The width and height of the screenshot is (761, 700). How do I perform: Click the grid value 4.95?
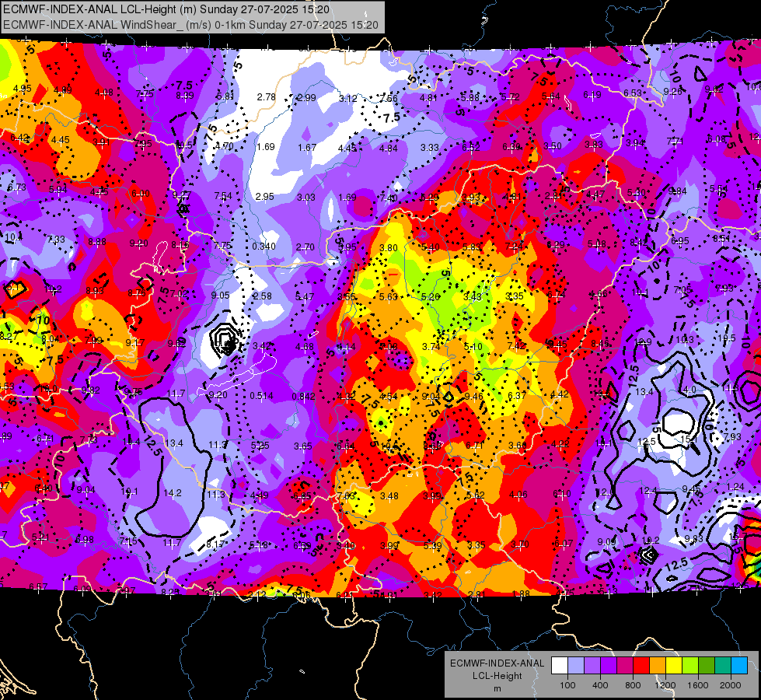pos(23,89)
